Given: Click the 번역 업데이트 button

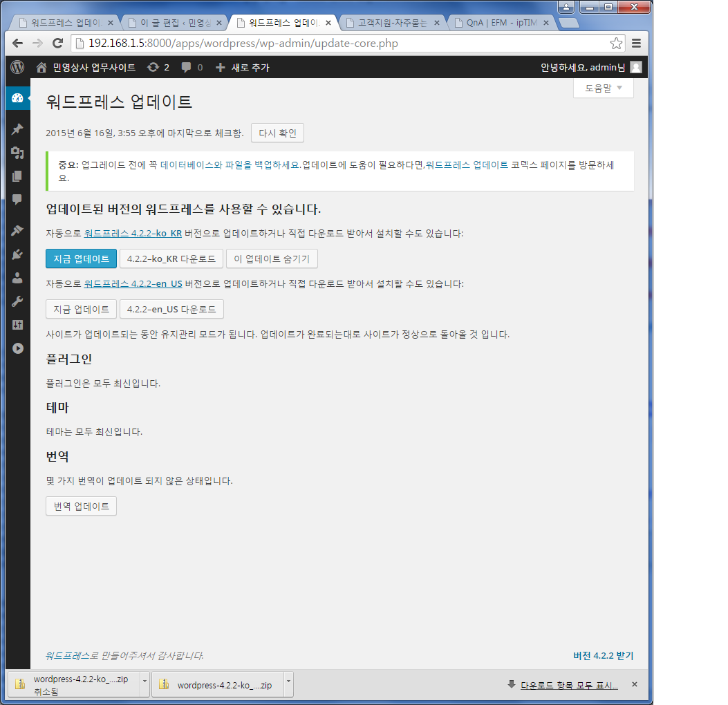Looking at the screenshot, I should coord(82,507).
